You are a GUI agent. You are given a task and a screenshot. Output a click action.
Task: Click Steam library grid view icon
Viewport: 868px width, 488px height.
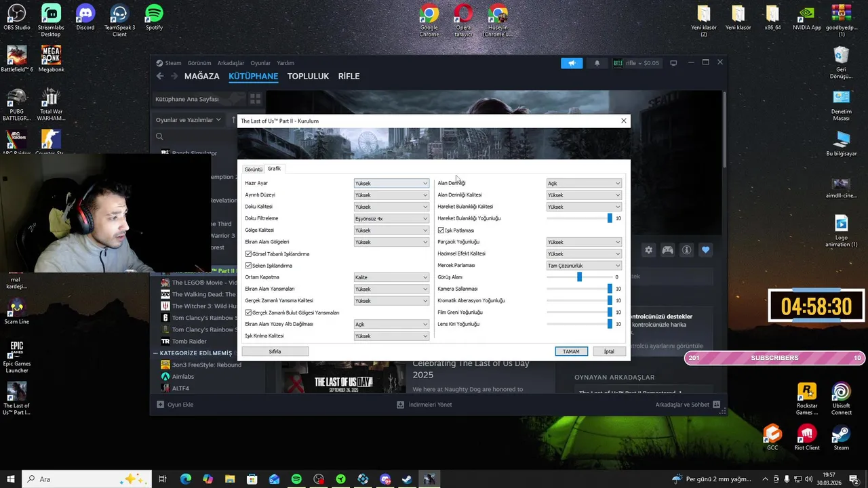pyautogui.click(x=255, y=99)
